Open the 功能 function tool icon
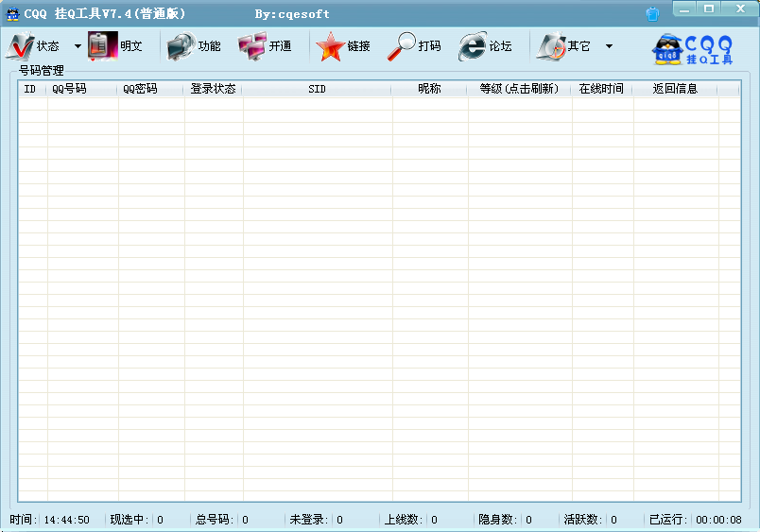760x532 pixels. 181,46
